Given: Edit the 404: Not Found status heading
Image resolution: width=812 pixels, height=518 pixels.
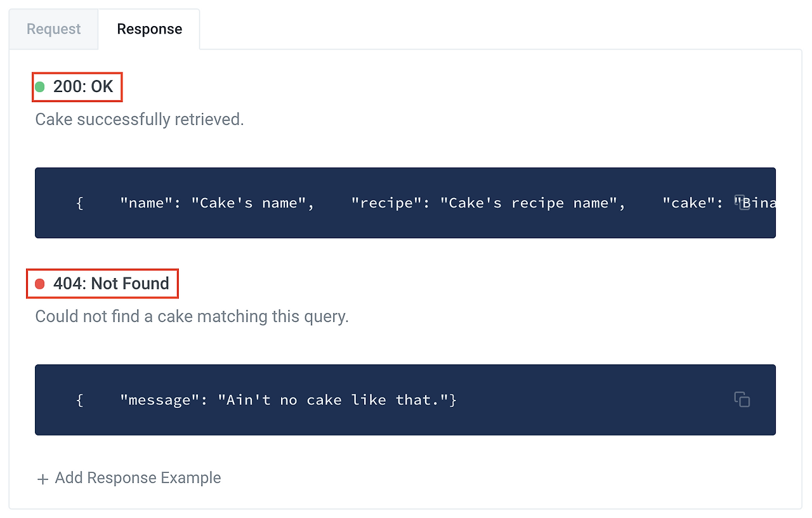Looking at the screenshot, I should pos(111,283).
